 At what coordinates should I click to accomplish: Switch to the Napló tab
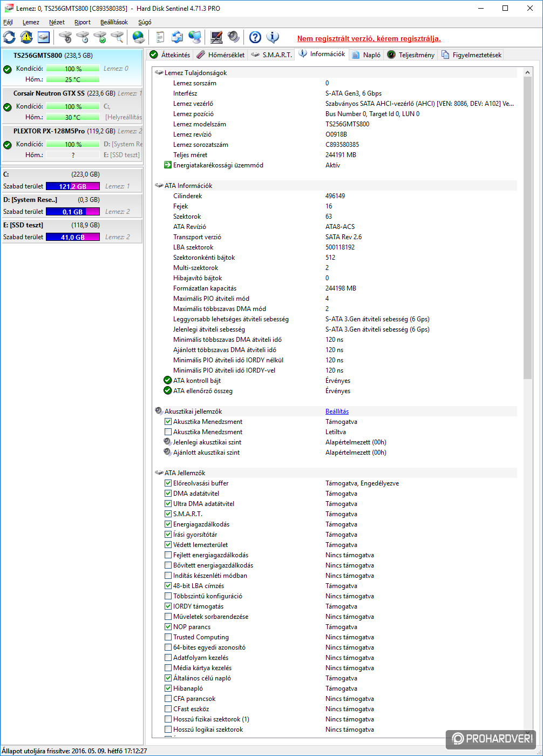coord(366,55)
